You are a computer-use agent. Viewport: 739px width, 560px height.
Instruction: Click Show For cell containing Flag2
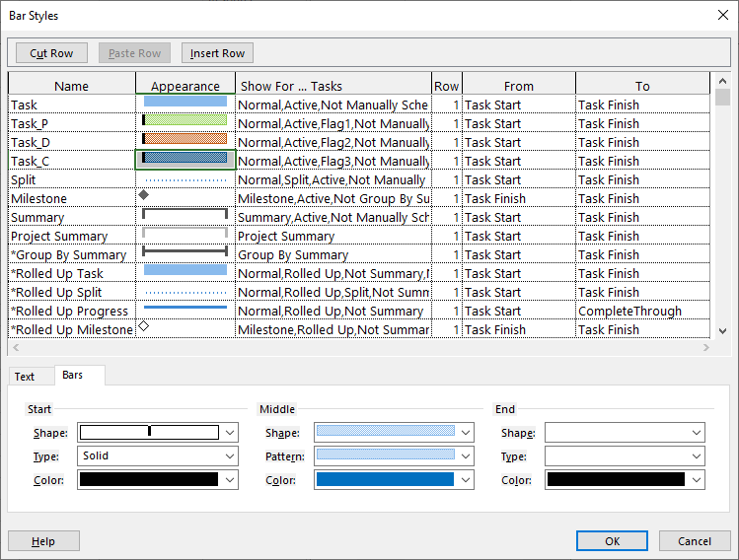click(333, 142)
